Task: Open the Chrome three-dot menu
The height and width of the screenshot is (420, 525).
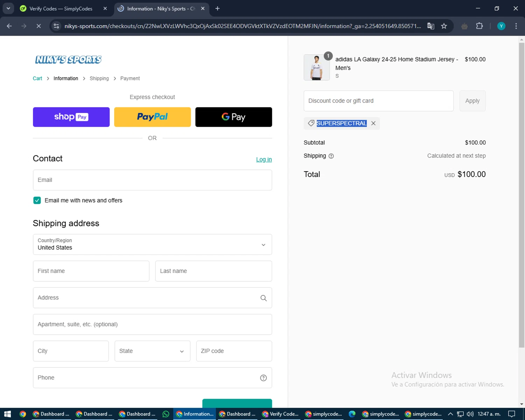Action: (x=516, y=26)
